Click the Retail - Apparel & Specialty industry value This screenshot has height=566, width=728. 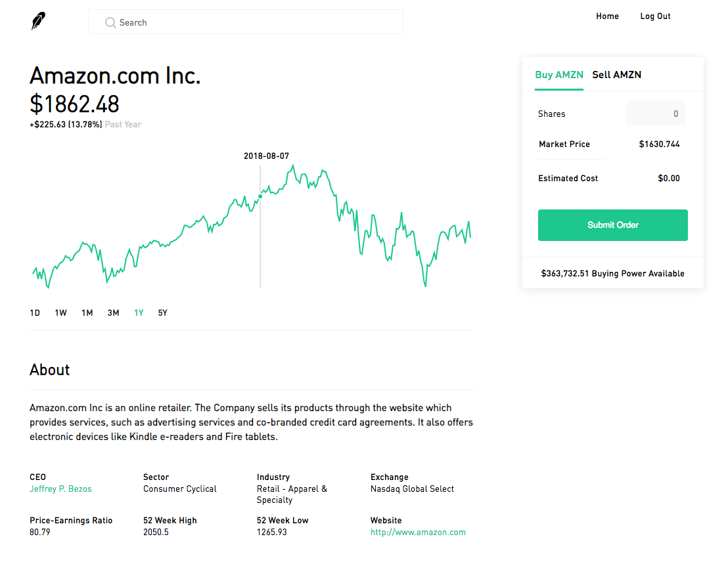(x=292, y=494)
